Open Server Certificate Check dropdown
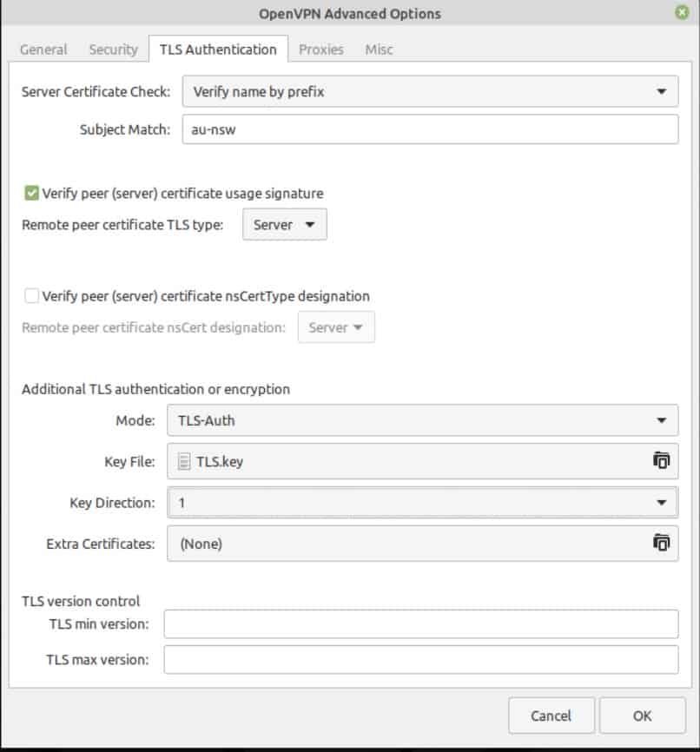 tap(431, 91)
